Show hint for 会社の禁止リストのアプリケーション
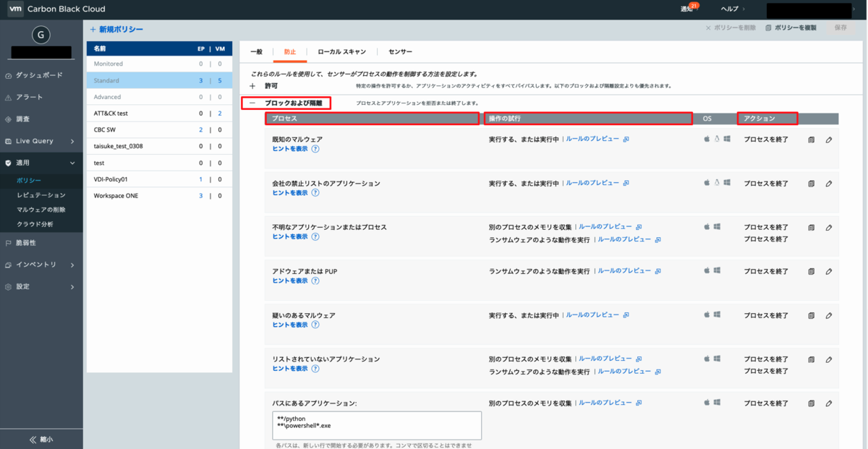Screen dimensions: 868x449 tap(290, 193)
